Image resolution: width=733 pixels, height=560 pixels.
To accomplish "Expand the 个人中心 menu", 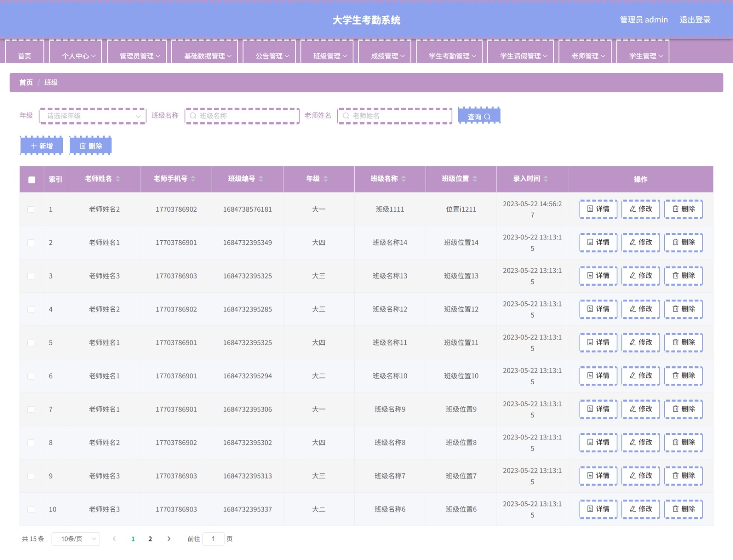I will [x=75, y=52].
